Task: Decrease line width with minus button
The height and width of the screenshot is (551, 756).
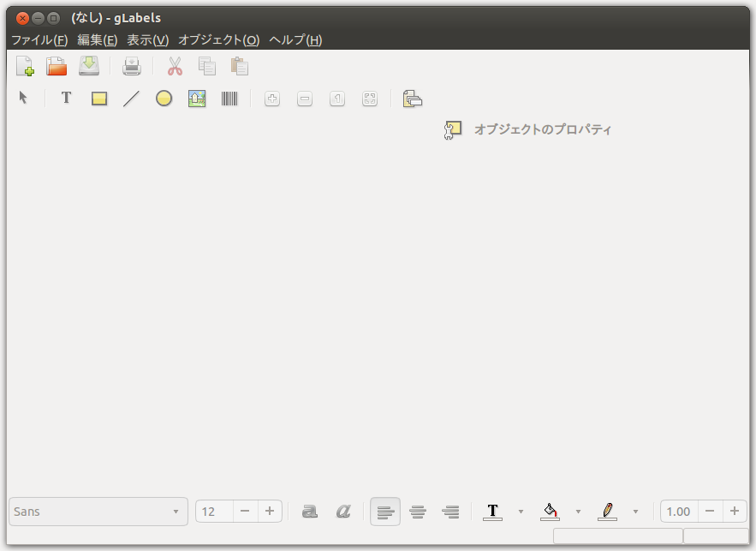Action: pos(710,512)
